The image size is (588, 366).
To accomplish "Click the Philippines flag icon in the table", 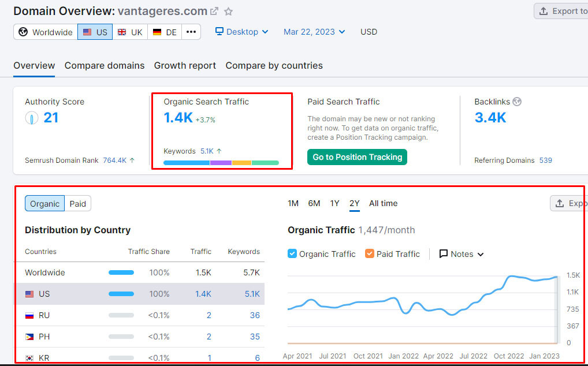I will coord(29,337).
